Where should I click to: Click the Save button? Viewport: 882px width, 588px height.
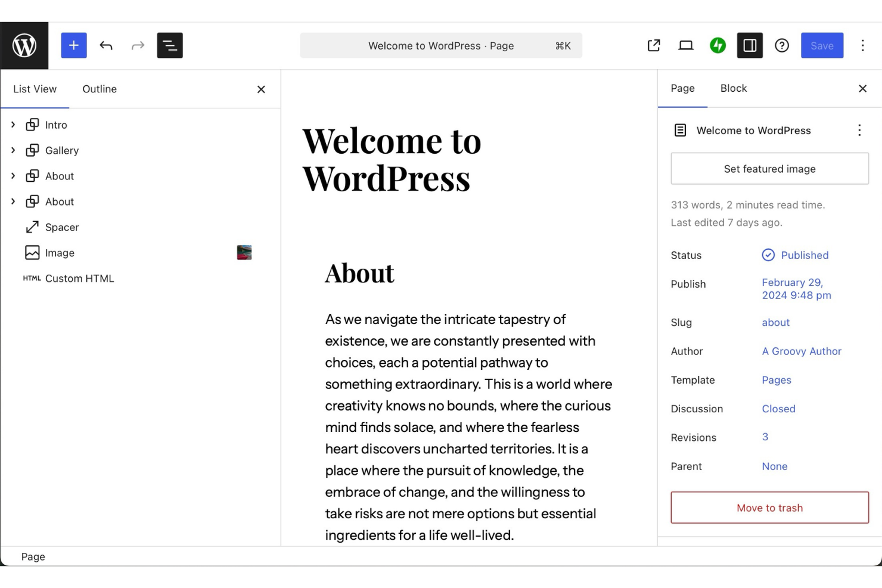coord(822,45)
